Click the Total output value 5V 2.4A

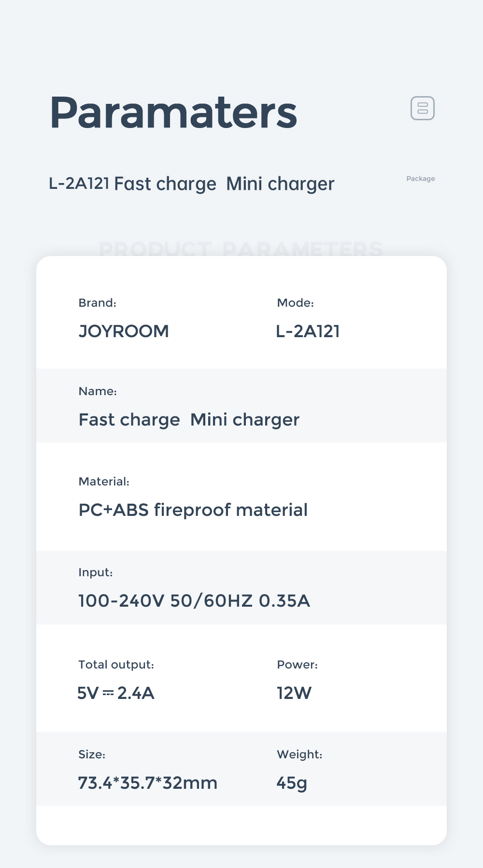pos(116,693)
